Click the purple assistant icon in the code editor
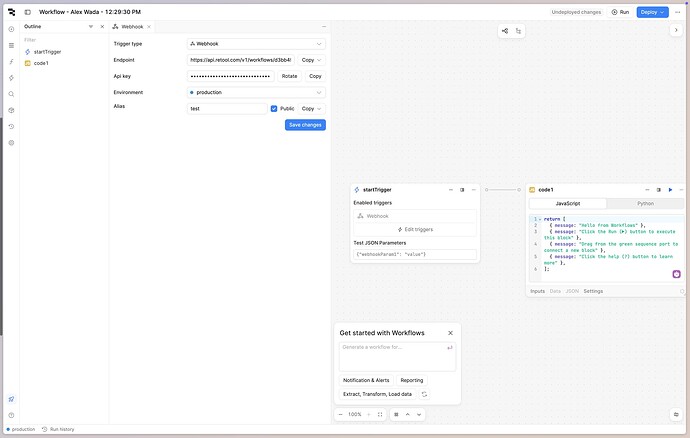The image size is (690, 438). (676, 274)
